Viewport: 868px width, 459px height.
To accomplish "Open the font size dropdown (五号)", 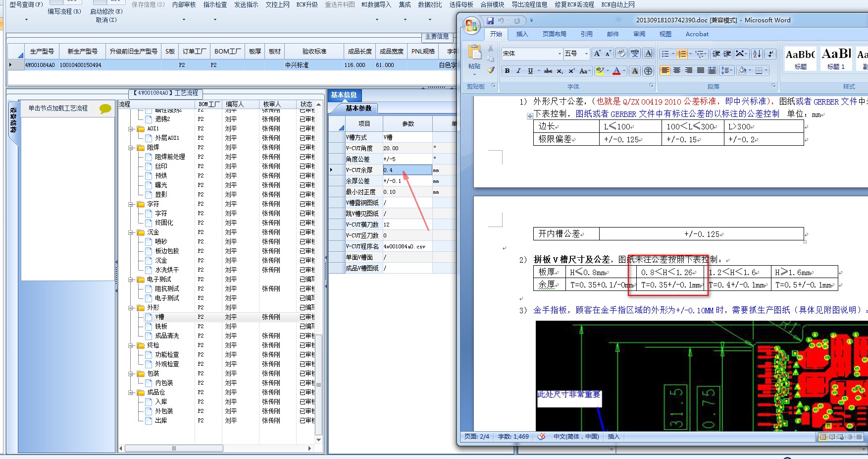I will click(x=586, y=54).
